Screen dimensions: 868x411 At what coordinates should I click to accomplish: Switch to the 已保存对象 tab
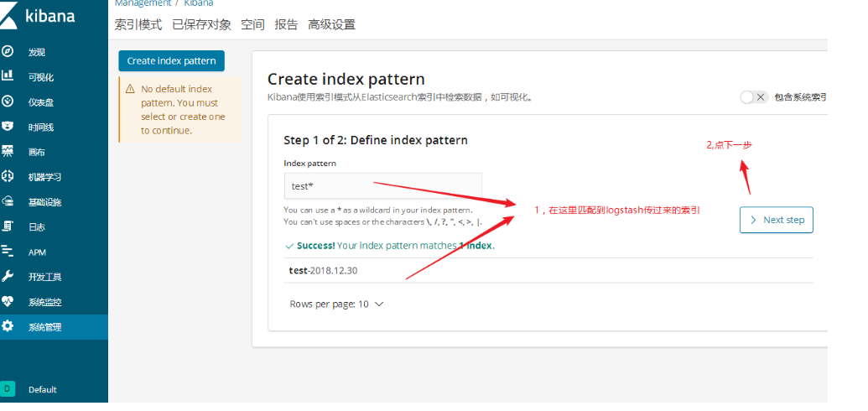(x=201, y=25)
